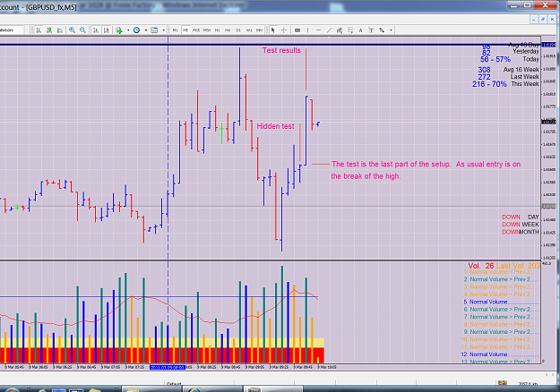Select the M30 timeframe

tap(207, 30)
